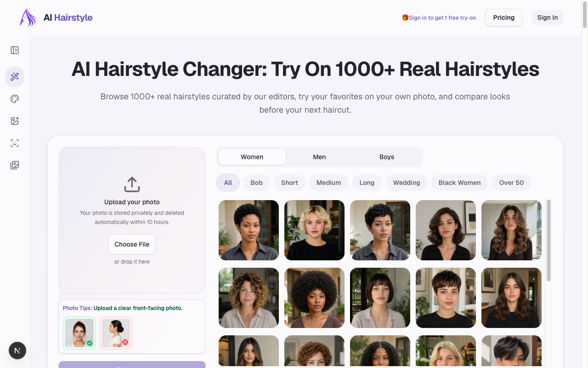588x368 pixels.
Task: Click the 'Photo Tips:' label
Action: click(77, 308)
